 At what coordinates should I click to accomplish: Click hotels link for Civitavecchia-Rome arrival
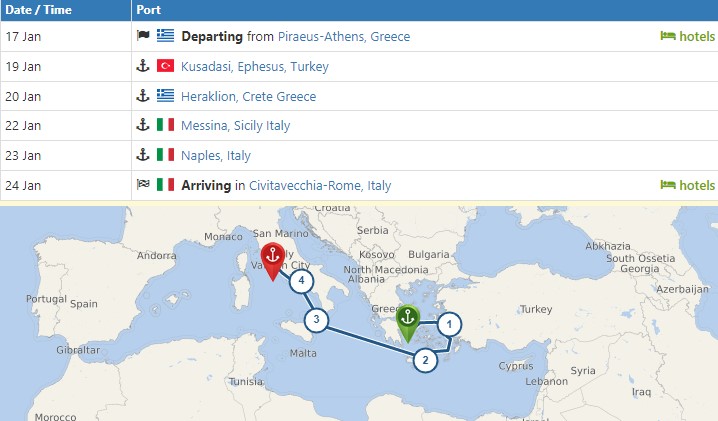pos(688,185)
